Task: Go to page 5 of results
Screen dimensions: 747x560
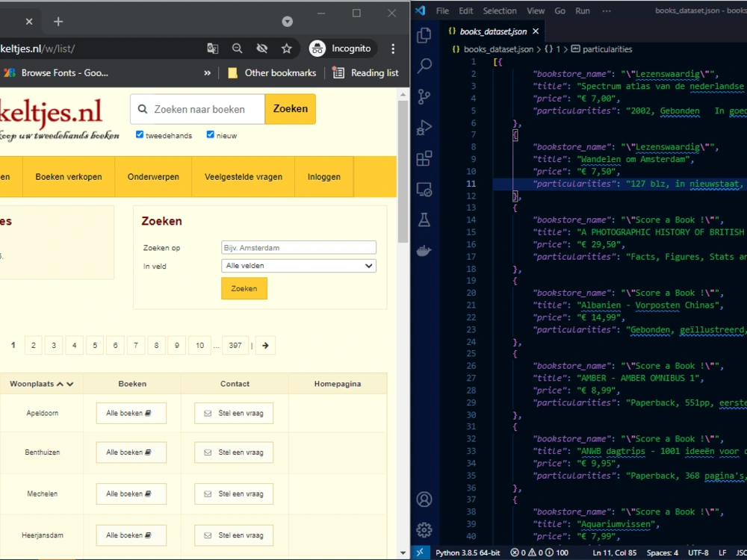Action: 94,345
